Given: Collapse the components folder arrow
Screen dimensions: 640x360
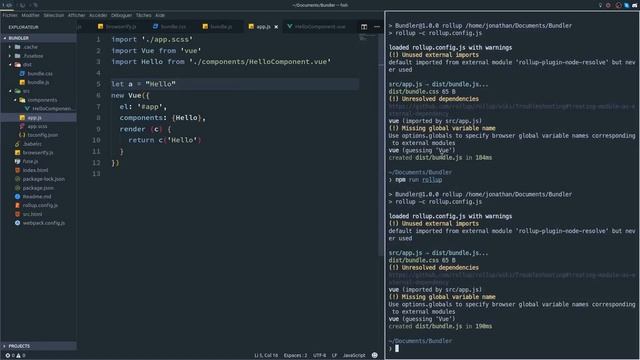Looking at the screenshot, I should coord(15,100).
